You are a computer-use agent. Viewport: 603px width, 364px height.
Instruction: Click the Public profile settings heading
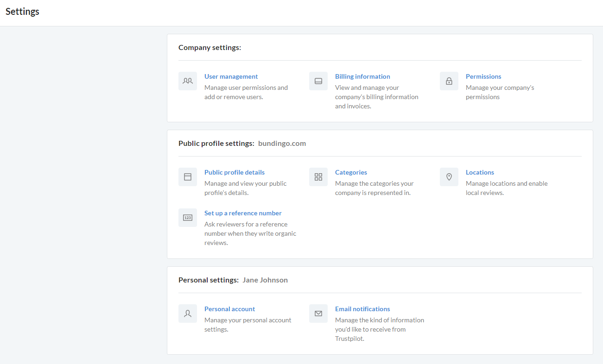[x=216, y=144]
